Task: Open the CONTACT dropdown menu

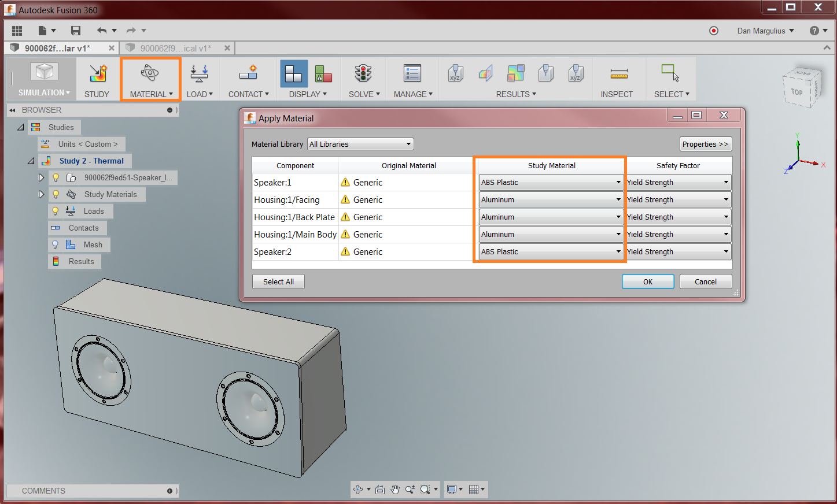Action: click(249, 94)
